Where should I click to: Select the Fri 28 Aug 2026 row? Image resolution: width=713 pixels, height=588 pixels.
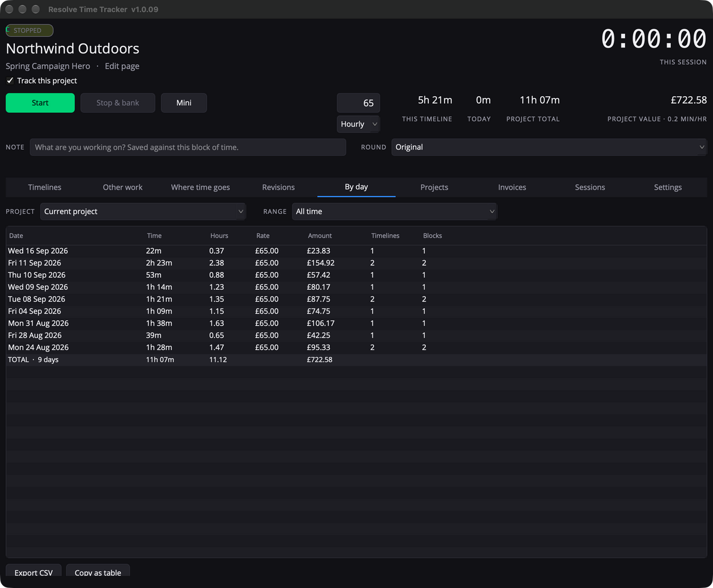[356, 336]
